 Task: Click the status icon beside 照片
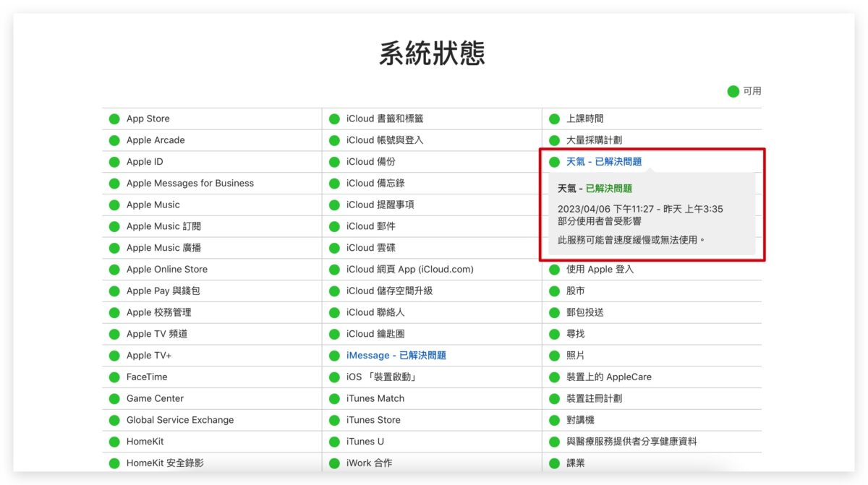point(554,356)
